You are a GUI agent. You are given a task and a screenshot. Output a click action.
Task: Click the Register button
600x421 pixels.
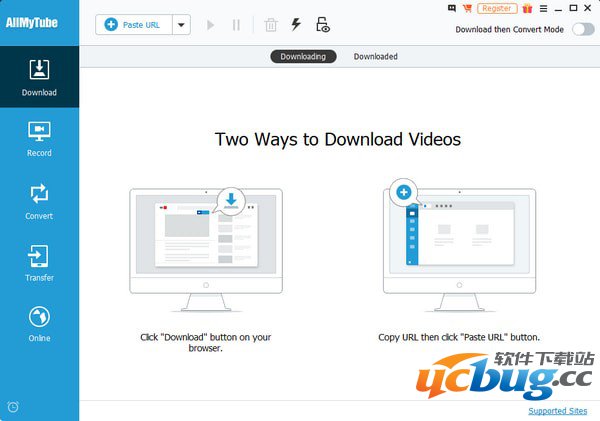pos(496,8)
